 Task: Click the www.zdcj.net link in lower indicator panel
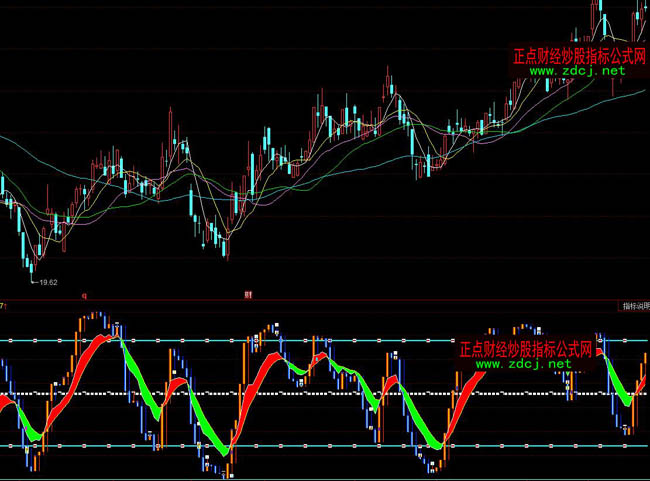click(523, 365)
